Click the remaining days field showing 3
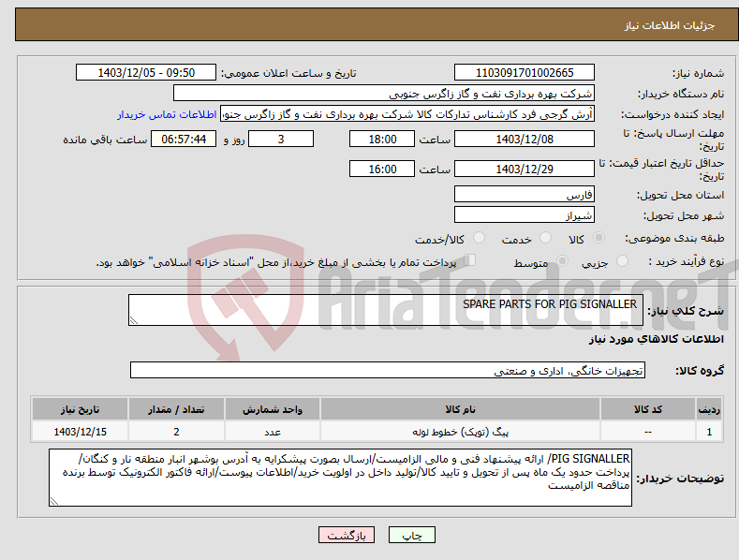Image resolution: width=739 pixels, height=560 pixels. click(x=281, y=139)
